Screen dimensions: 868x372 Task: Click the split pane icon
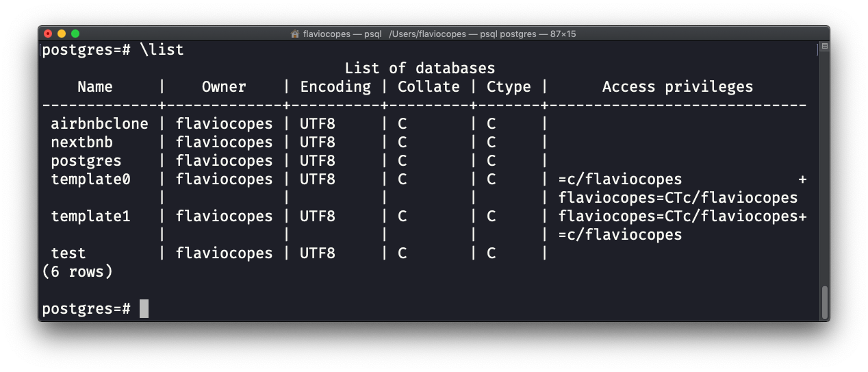tap(824, 47)
